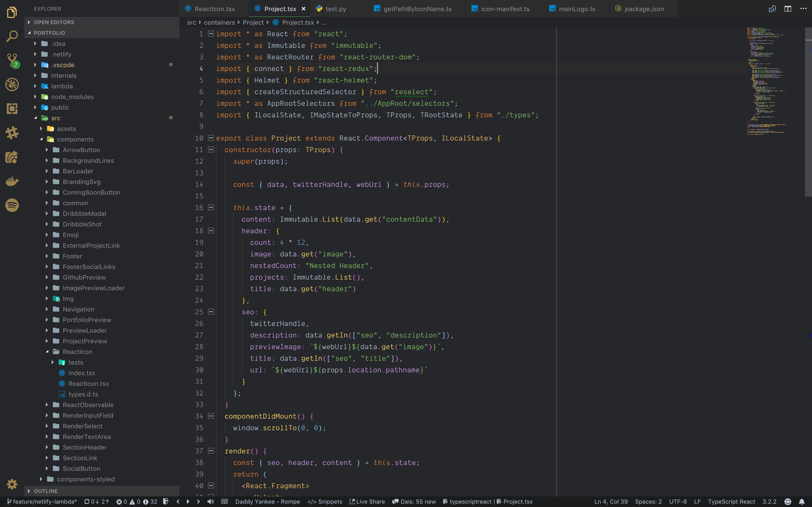This screenshot has width=812, height=507.
Task: Open the Search view icon
Action: point(12,36)
